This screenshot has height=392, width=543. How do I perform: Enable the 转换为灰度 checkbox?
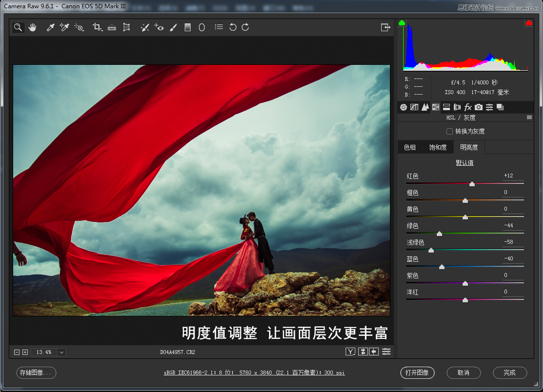pyautogui.click(x=449, y=132)
